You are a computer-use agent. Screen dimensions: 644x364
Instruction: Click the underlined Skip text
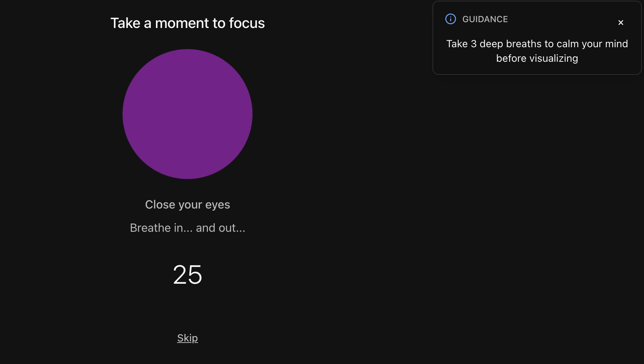pyautogui.click(x=188, y=338)
